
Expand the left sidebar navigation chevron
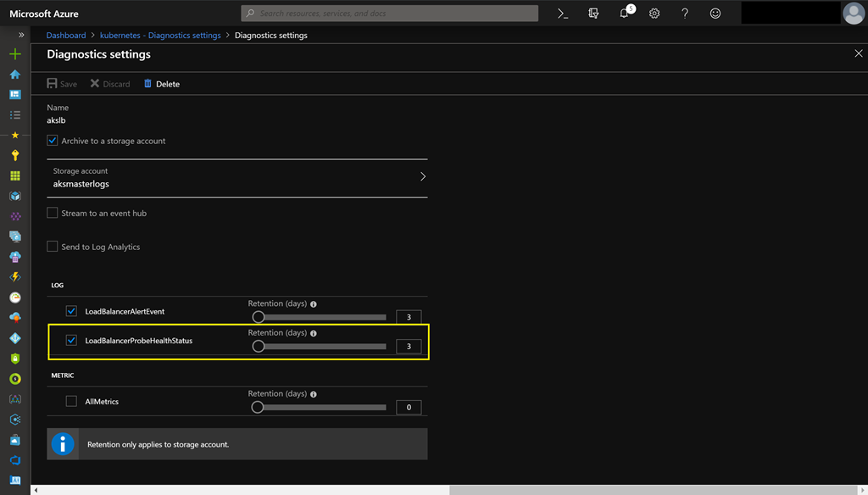(21, 36)
